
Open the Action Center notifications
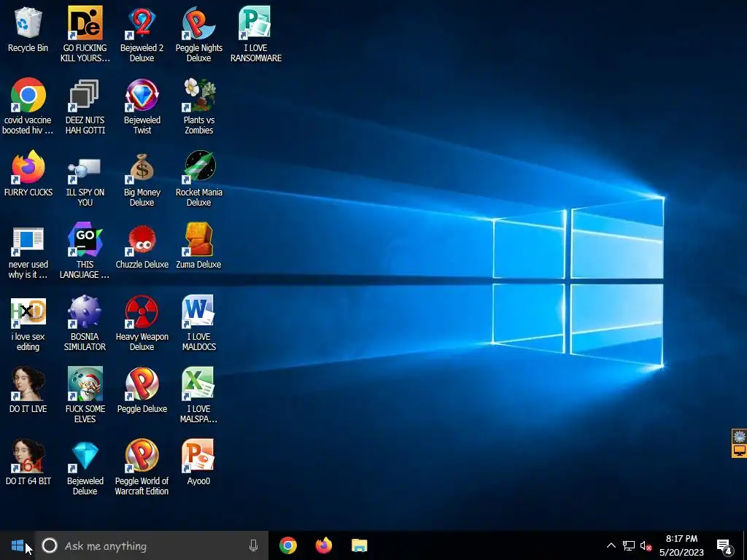coord(724,547)
